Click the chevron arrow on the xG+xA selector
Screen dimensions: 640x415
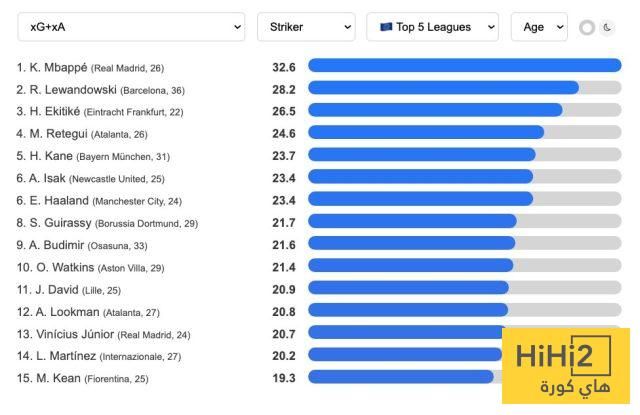[237, 27]
